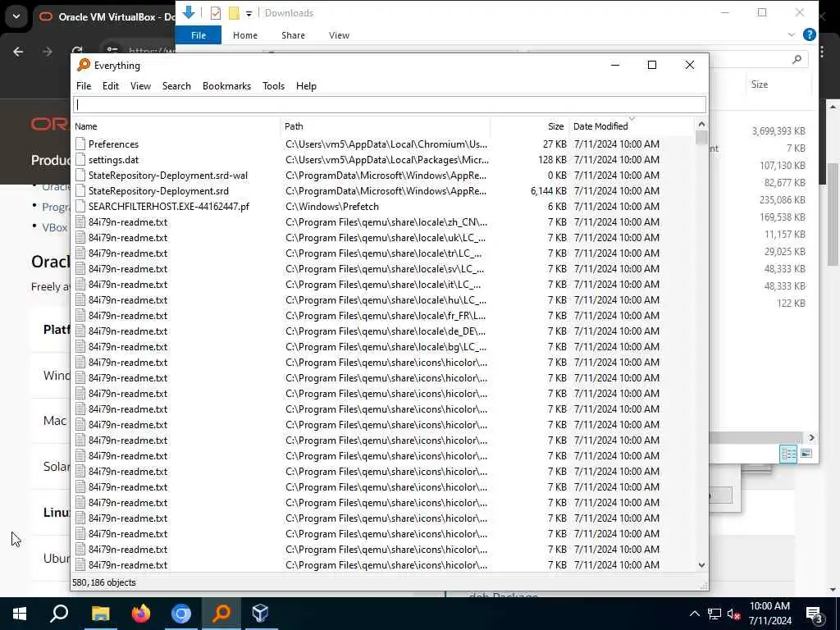Viewport: 840px width, 630px height.
Task: Open the Tools menu in Everything
Action: 273,85
